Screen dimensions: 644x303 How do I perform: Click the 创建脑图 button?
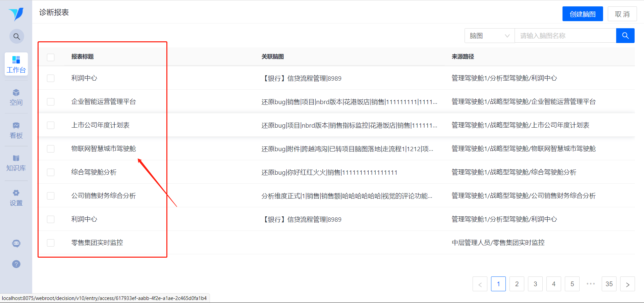pyautogui.click(x=583, y=14)
